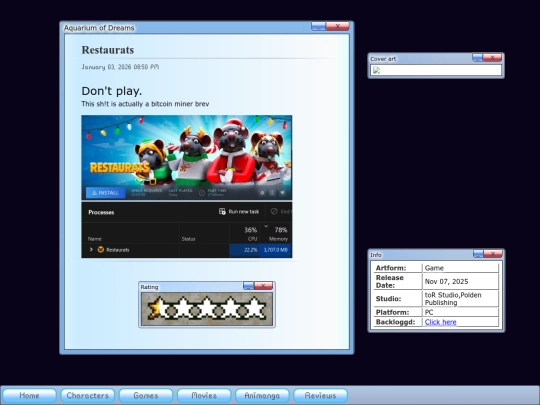This screenshot has height=405, width=540.
Task: Click the broken image icon in Cover art
Action: coord(376,70)
